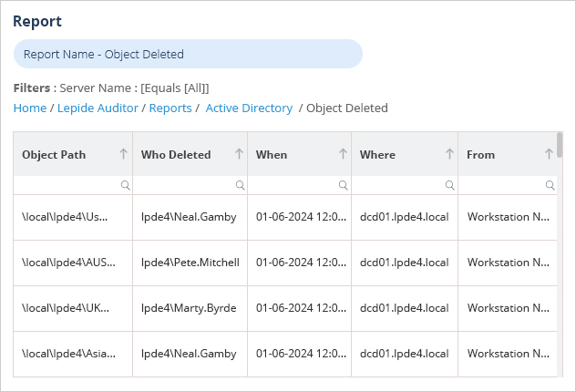
Task: Click search icon under When column
Action: 343,185
